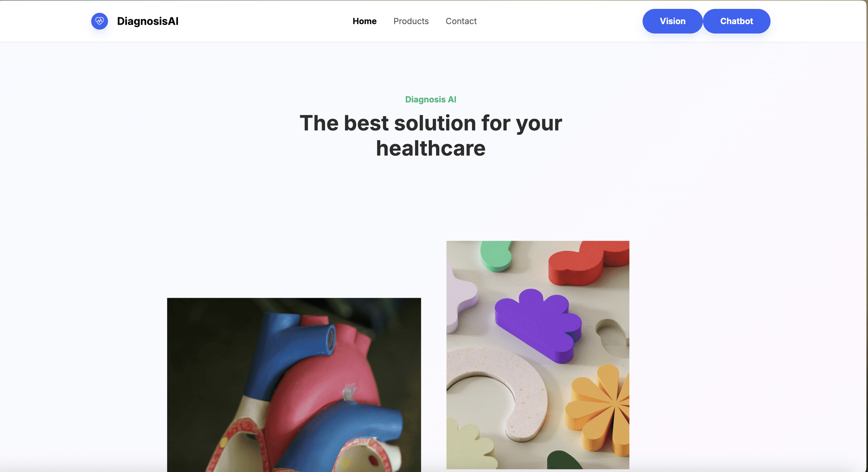The image size is (868, 472).
Task: Go to the Home nav item
Action: pyautogui.click(x=364, y=21)
